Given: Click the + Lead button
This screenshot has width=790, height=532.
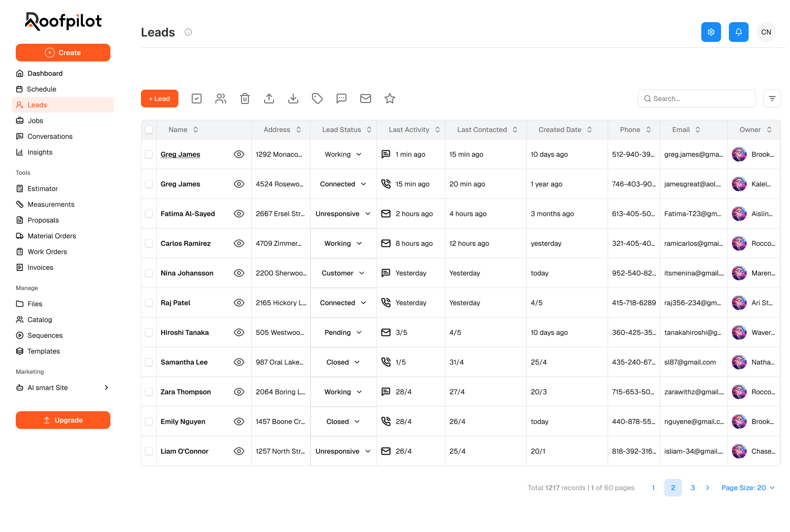Looking at the screenshot, I should [x=160, y=99].
